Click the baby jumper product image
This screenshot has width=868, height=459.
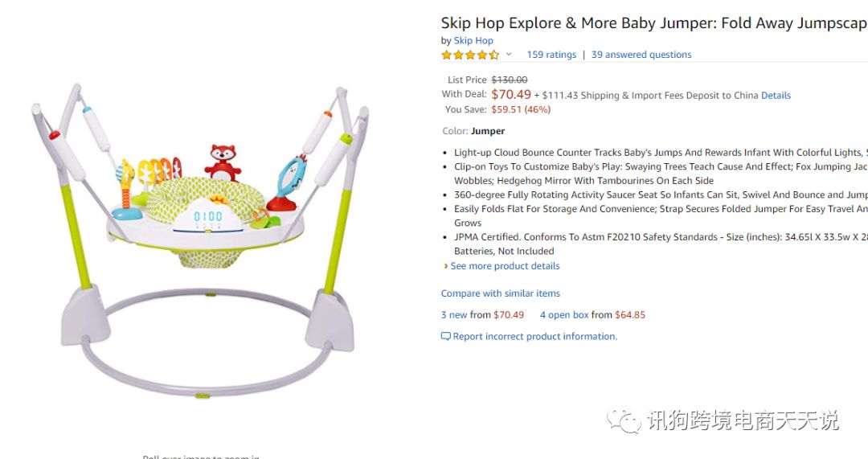(200, 240)
